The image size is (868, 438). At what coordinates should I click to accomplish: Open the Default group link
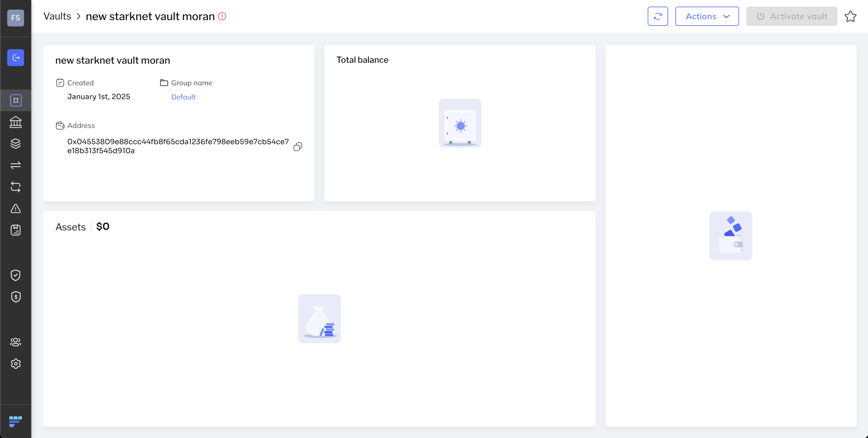click(183, 97)
